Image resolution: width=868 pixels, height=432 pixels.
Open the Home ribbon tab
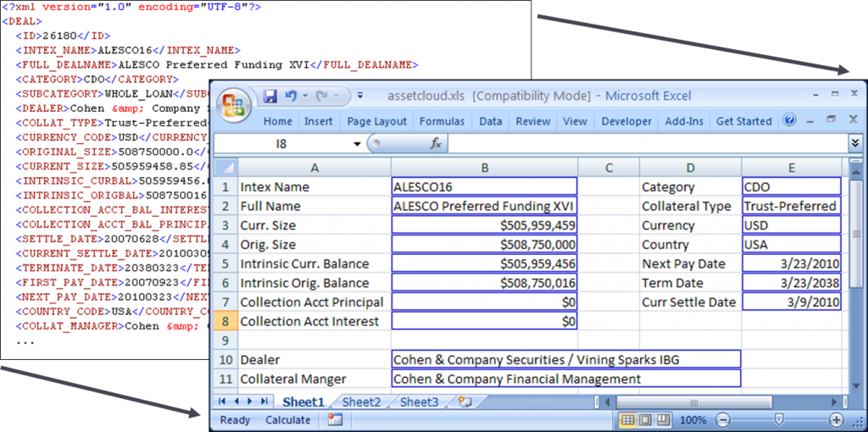tap(277, 122)
